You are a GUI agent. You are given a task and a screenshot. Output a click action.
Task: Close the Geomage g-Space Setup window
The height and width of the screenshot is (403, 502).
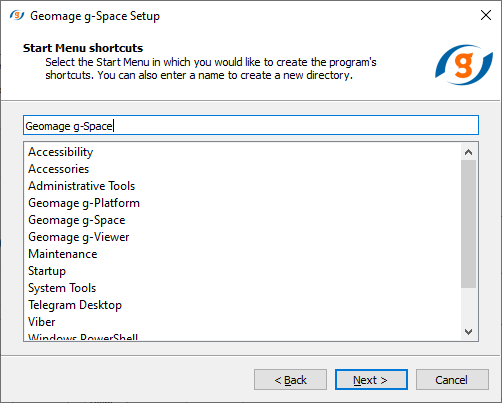coord(486,15)
